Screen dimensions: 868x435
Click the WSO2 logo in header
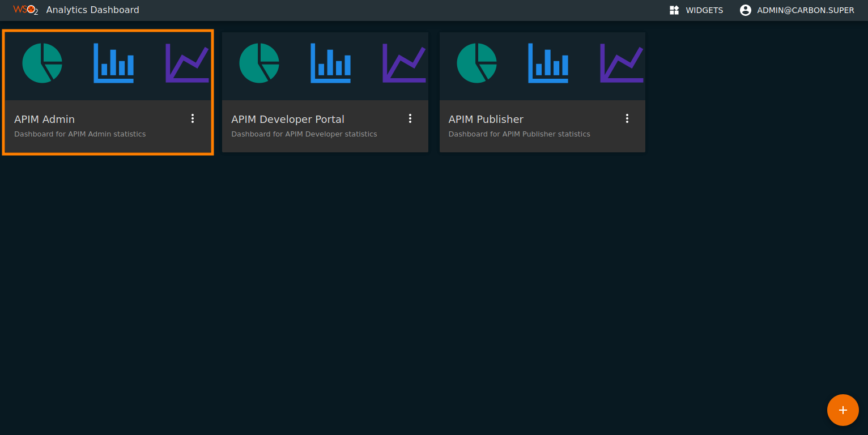pyautogui.click(x=25, y=10)
